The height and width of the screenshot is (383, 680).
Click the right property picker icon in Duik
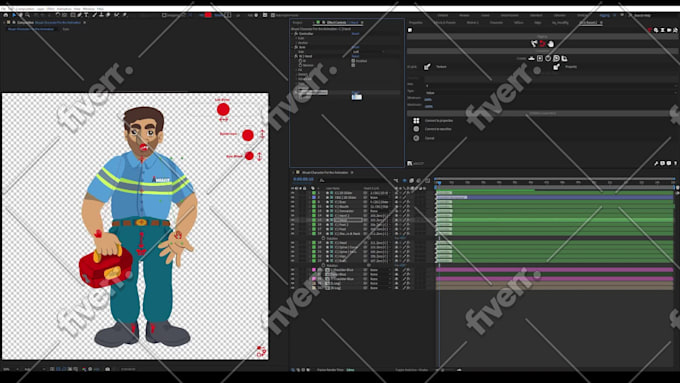(556, 67)
